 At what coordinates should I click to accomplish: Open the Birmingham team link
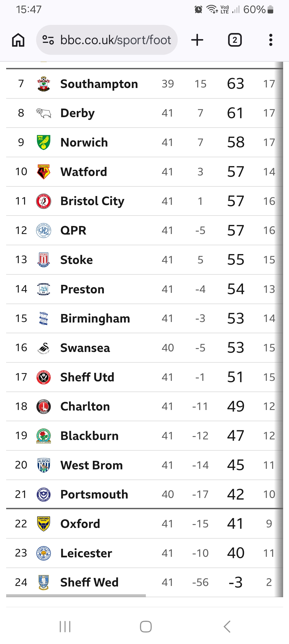pos(95,319)
